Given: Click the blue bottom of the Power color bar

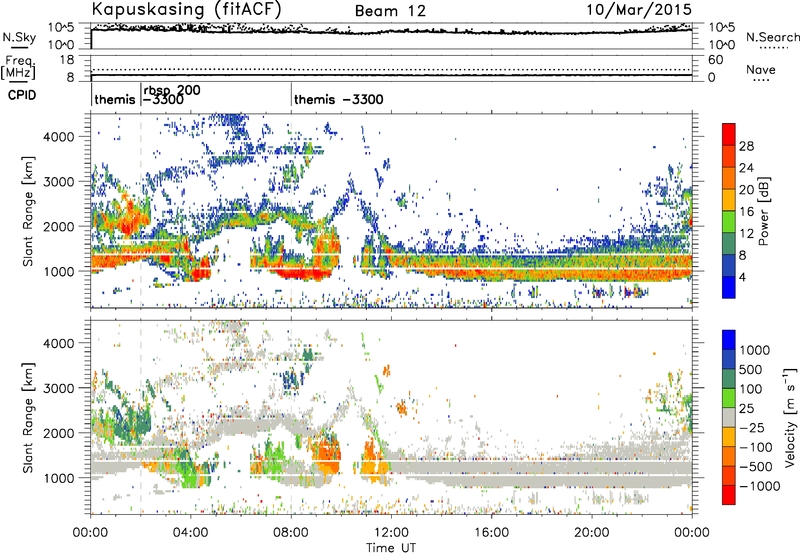Looking at the screenshot, I should [729, 287].
